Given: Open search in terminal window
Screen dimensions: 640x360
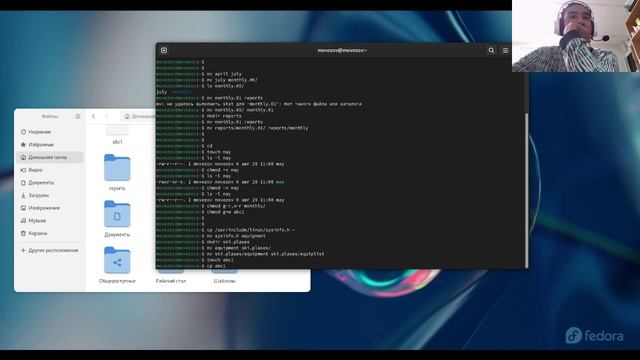Looking at the screenshot, I should point(491,51).
